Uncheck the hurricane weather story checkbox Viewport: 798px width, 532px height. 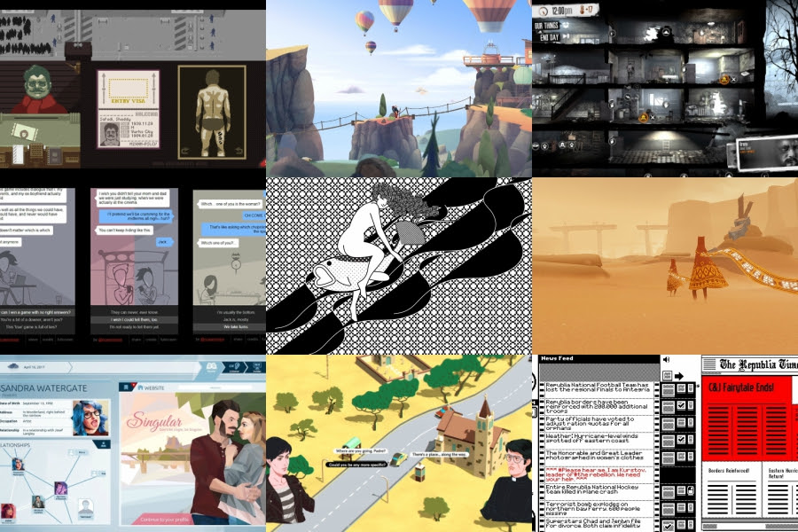(679, 439)
